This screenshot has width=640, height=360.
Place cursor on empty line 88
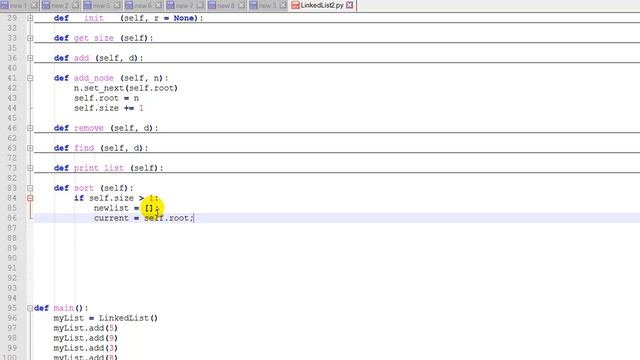[x=337, y=238]
